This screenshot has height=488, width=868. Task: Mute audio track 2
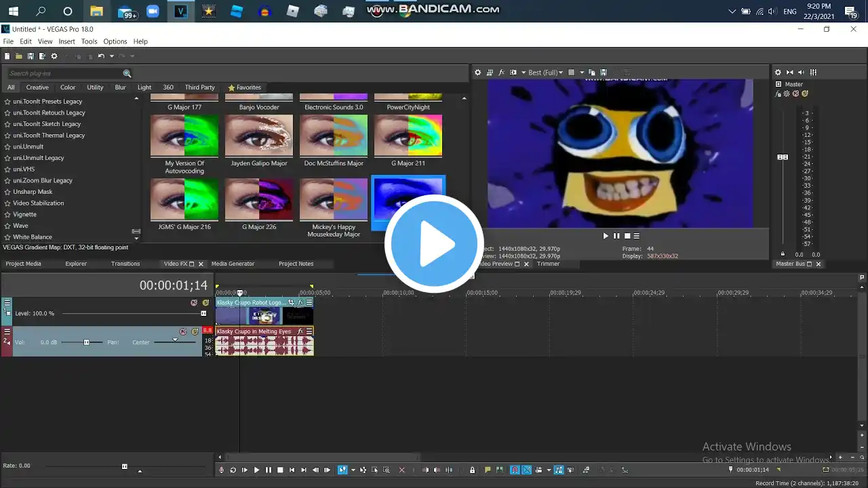click(x=183, y=331)
